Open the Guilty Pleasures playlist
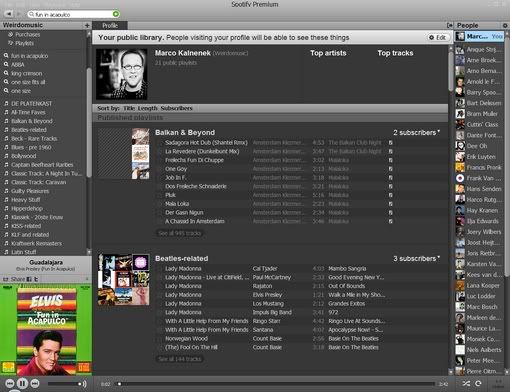The image size is (510, 392). [30, 191]
